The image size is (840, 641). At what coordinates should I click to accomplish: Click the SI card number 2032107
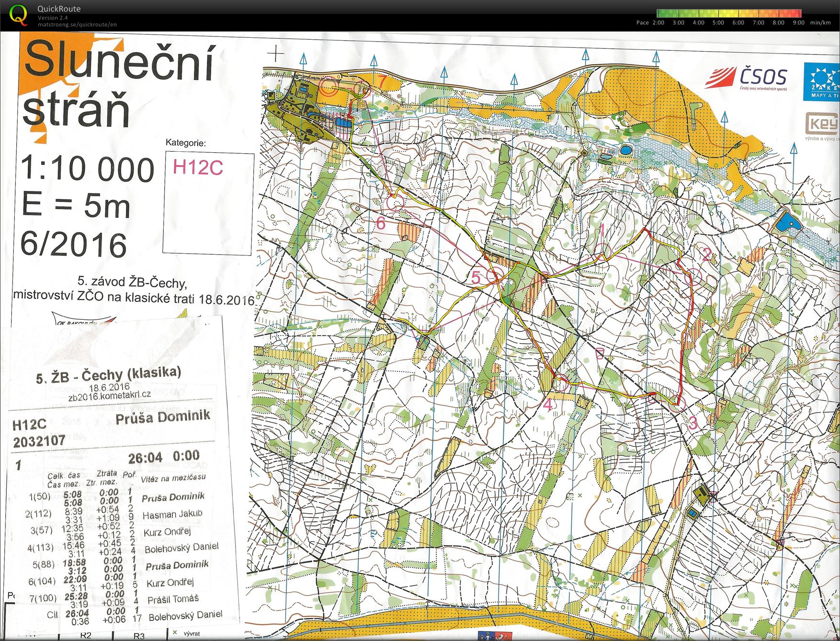coord(39,441)
